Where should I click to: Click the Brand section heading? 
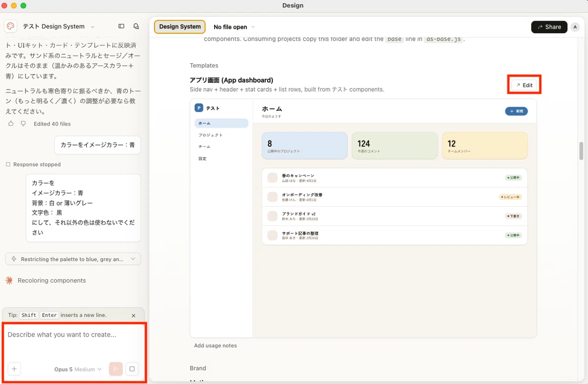click(198, 368)
